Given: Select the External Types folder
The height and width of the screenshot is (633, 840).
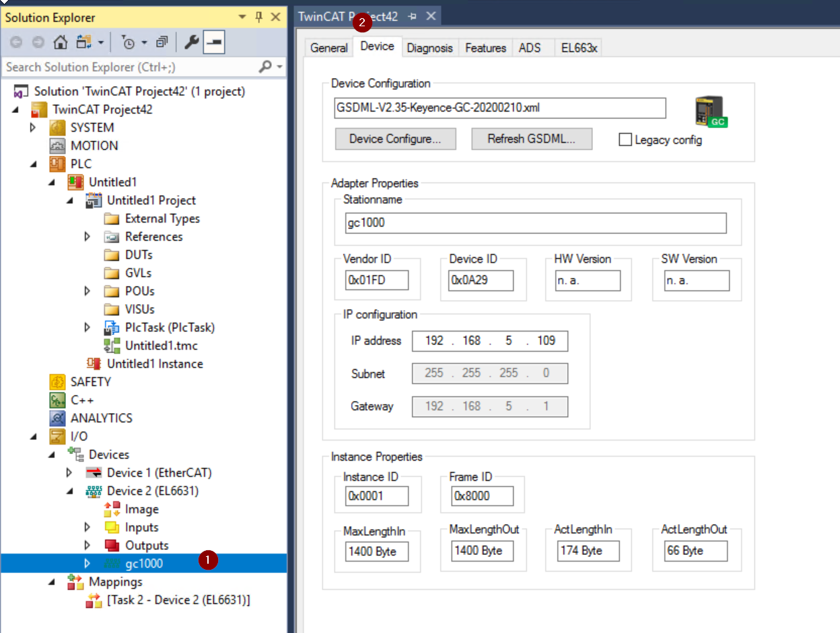Looking at the screenshot, I should click(x=162, y=219).
